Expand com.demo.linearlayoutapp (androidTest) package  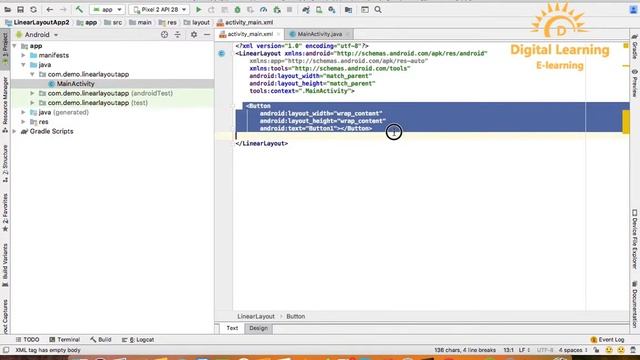click(32, 93)
